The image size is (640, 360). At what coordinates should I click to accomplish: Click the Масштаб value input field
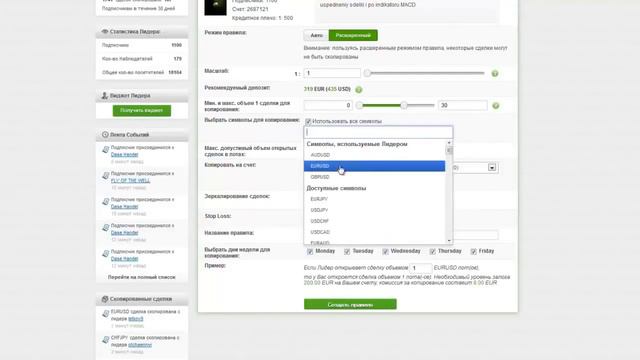(x=332, y=73)
